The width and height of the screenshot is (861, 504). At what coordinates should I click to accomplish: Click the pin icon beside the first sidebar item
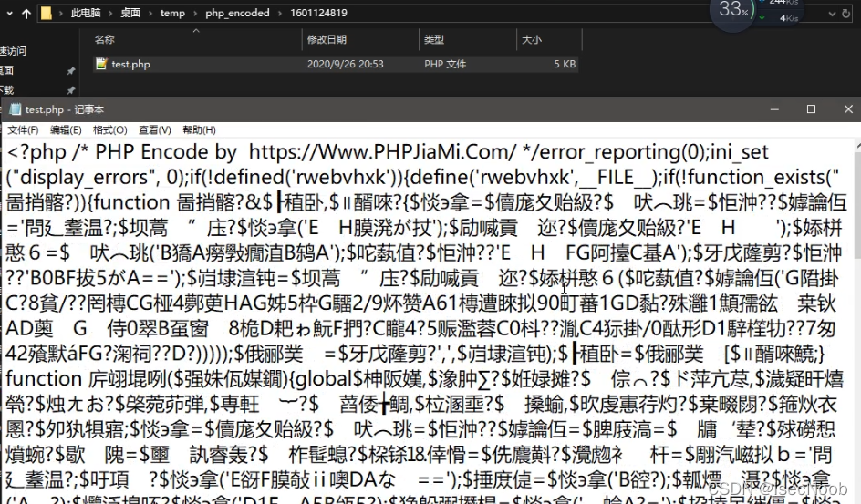[x=70, y=71]
